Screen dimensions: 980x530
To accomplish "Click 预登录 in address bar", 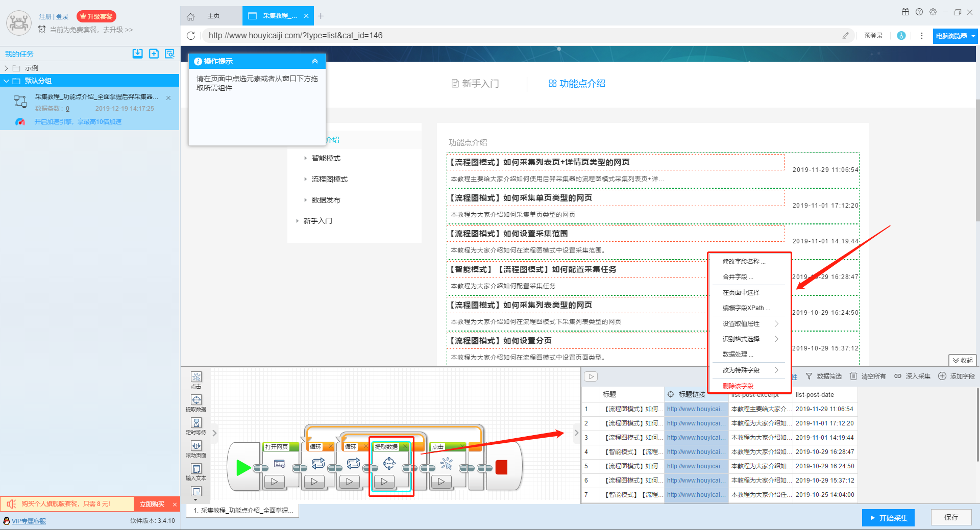I will (x=873, y=36).
